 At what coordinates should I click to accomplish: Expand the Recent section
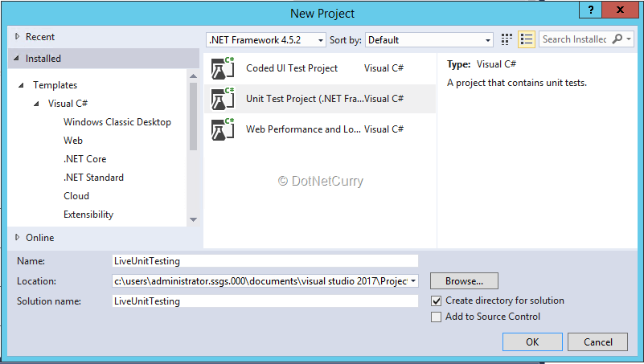17,36
